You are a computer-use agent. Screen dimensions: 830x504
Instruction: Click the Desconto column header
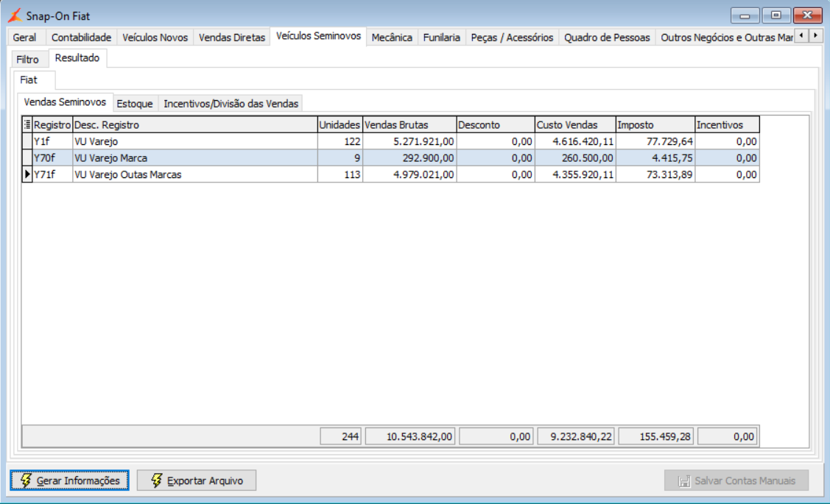click(496, 125)
